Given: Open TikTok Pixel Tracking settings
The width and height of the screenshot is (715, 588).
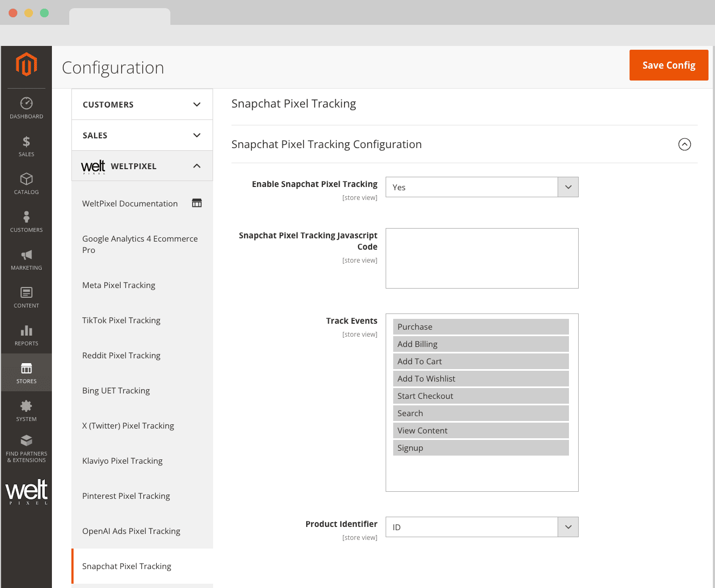Looking at the screenshot, I should click(142, 320).
